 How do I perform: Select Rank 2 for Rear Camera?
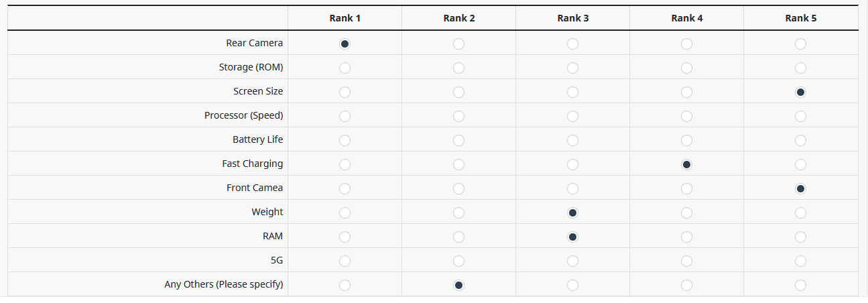click(x=458, y=44)
